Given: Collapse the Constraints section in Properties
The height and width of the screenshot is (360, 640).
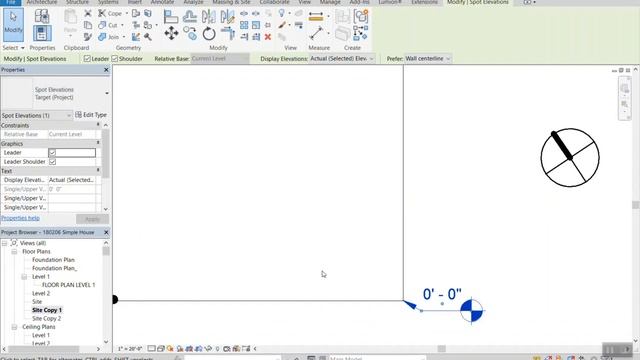Looking at the screenshot, I should click(98, 125).
